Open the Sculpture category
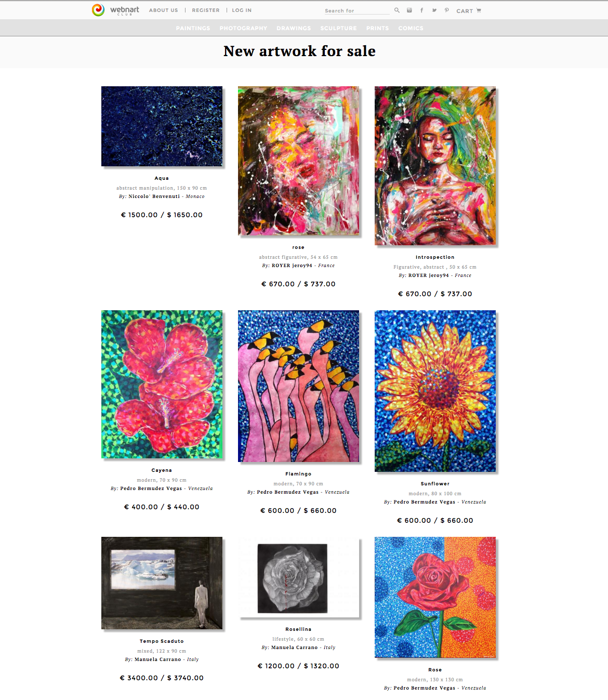608x700 pixels. 338,28
